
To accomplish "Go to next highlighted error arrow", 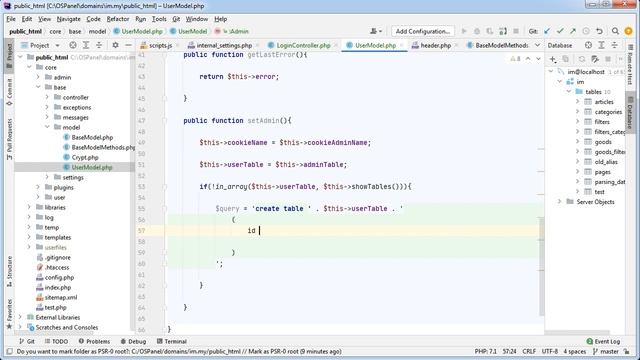I will (x=538, y=59).
